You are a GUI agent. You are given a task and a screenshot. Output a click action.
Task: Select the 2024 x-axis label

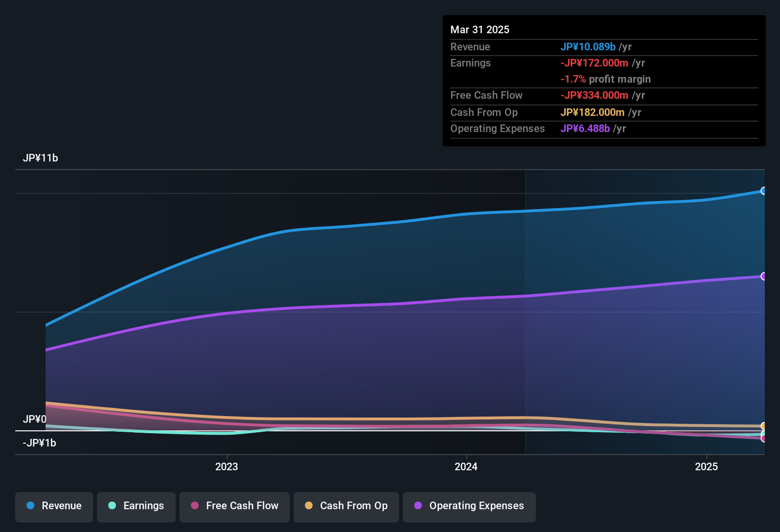[x=466, y=466]
